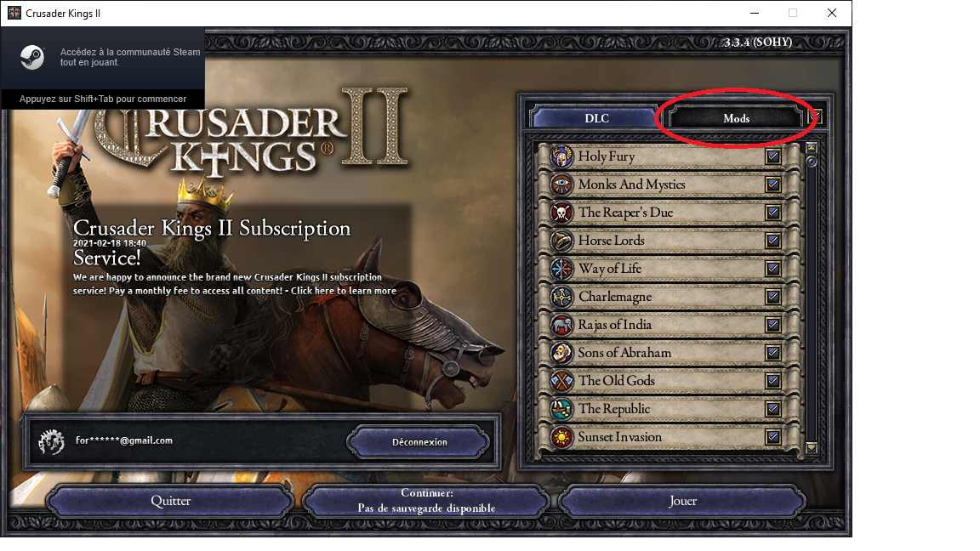Click the DLC list scroll down arrow
The image size is (980, 551).
[x=812, y=447]
